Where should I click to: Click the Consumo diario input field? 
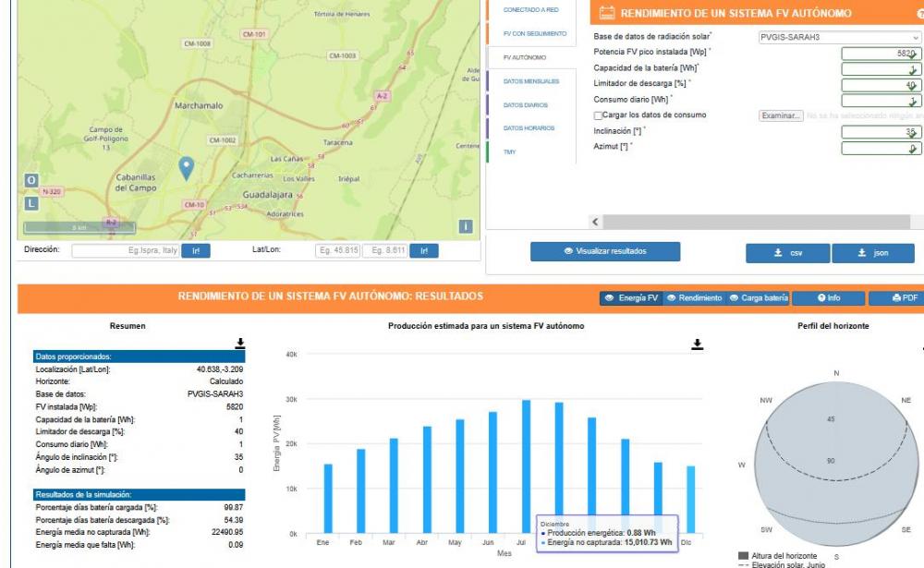click(881, 101)
